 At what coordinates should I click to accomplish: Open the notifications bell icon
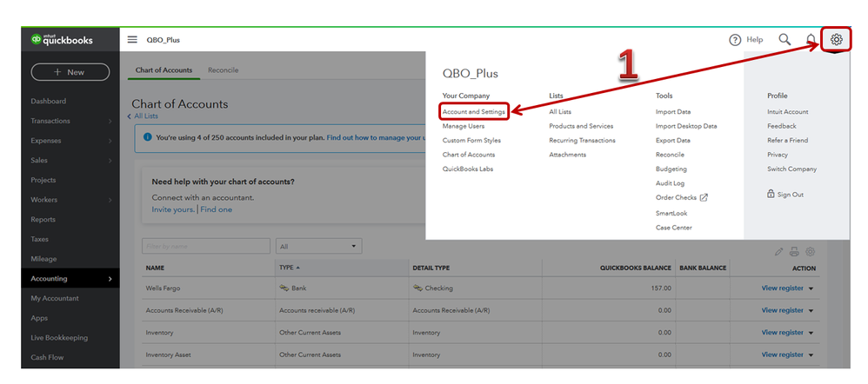pos(811,39)
